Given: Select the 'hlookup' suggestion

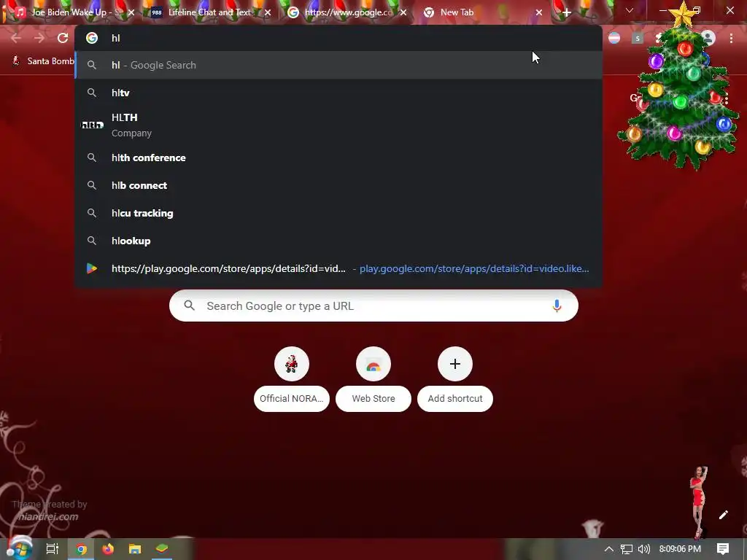Looking at the screenshot, I should click(x=338, y=241).
